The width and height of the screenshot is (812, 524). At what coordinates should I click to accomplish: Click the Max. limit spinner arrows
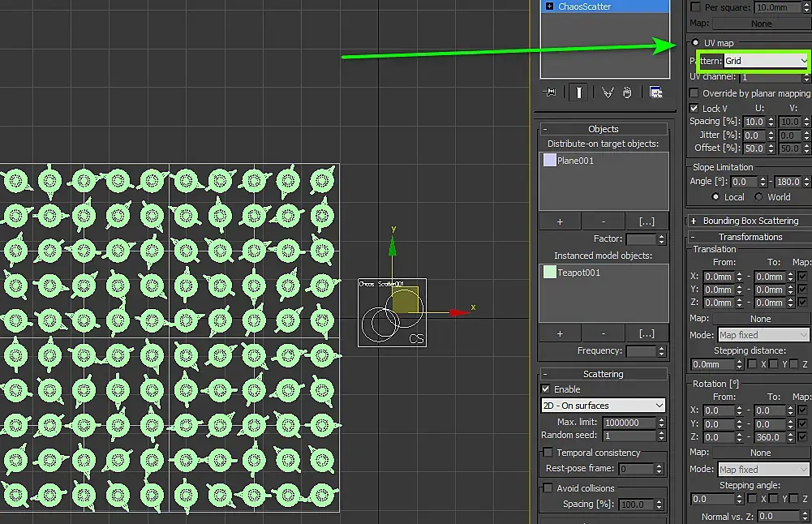click(x=661, y=423)
